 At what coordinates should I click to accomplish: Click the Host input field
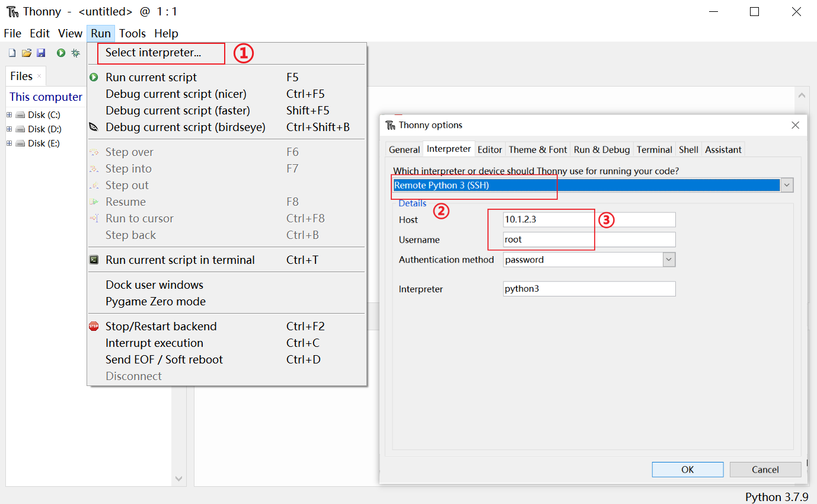[x=589, y=219]
